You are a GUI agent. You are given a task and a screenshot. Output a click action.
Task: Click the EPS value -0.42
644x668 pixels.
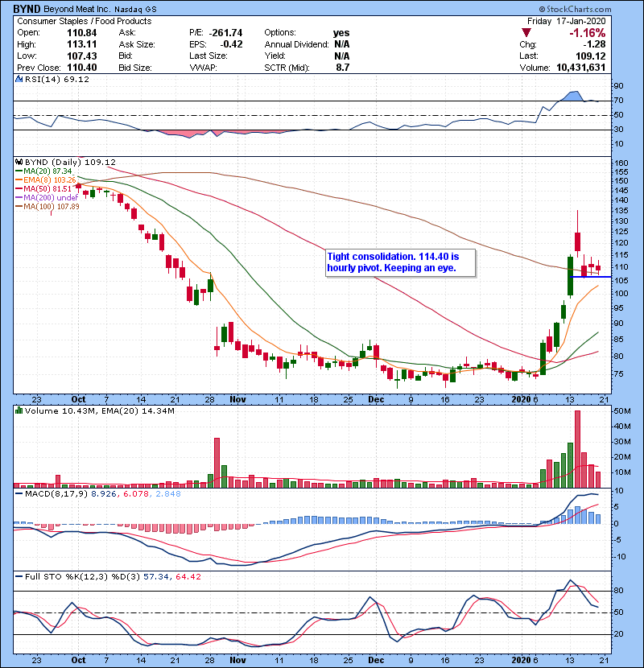[x=231, y=44]
